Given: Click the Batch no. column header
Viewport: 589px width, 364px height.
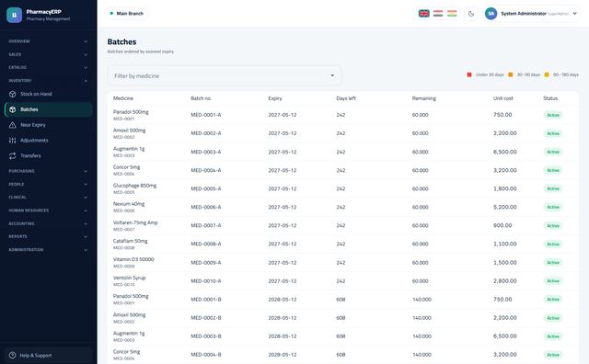Looking at the screenshot, I should (x=202, y=98).
